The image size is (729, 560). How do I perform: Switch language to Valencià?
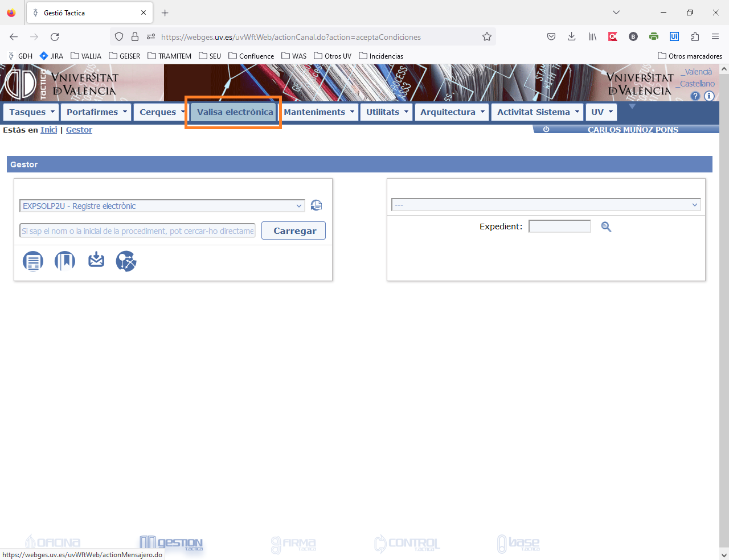697,72
